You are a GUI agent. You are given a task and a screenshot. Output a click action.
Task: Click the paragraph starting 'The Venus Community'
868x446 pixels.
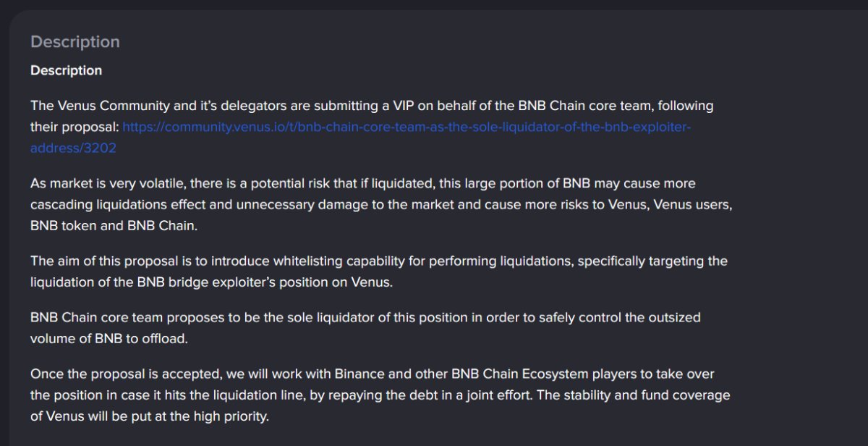click(x=372, y=127)
